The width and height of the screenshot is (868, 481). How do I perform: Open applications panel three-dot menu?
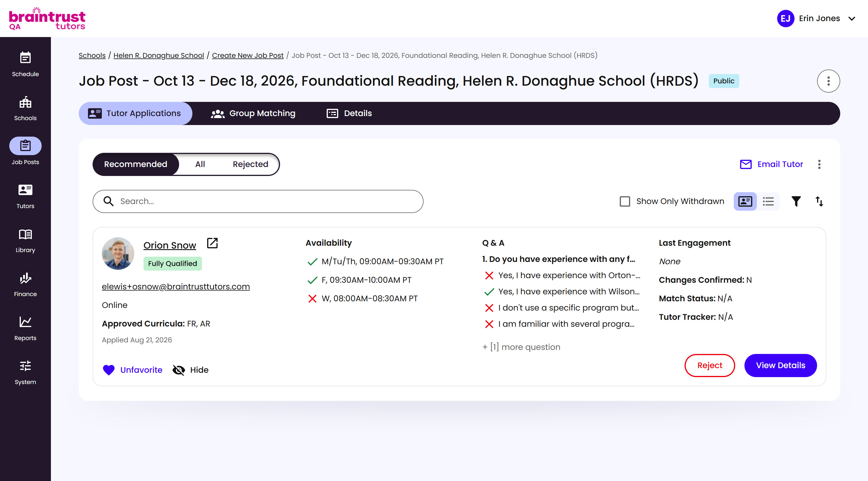819,164
